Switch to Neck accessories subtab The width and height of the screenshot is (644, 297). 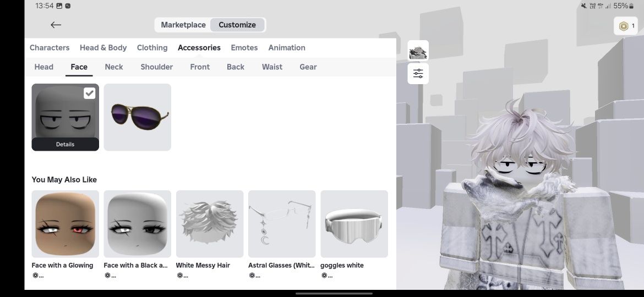[114, 67]
